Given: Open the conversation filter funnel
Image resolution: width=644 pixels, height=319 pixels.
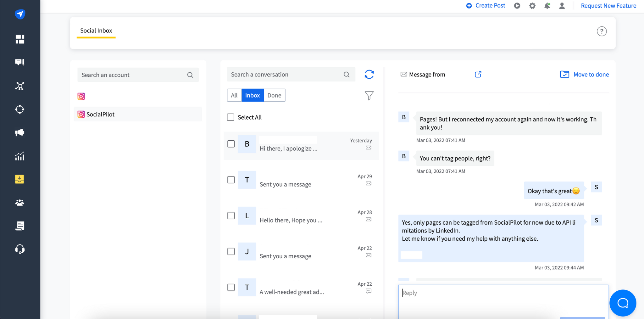Looking at the screenshot, I should click(x=369, y=96).
